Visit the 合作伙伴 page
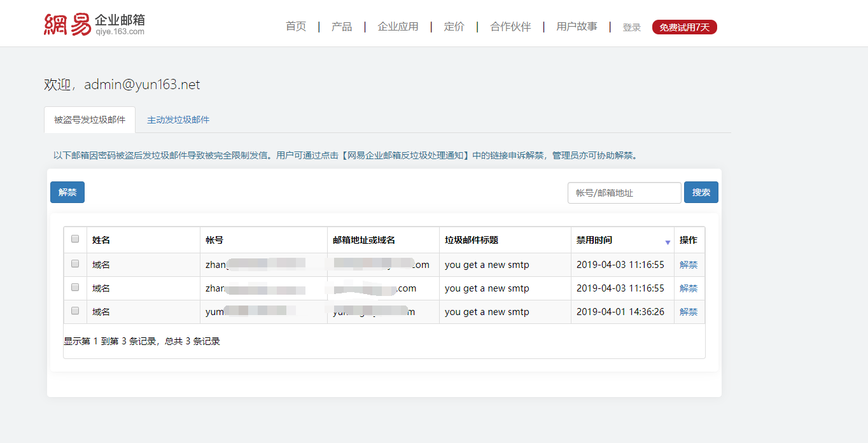 pos(510,27)
